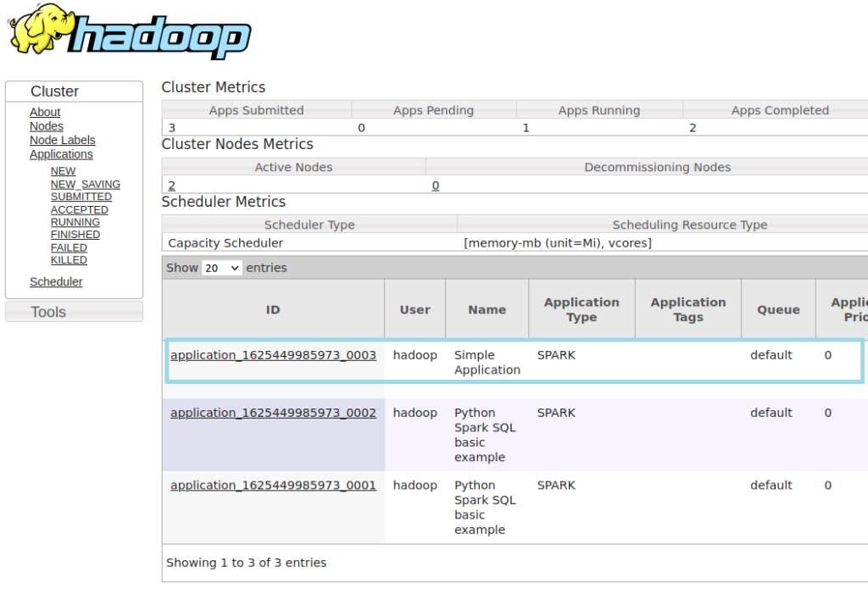Open application_1625449985973_0003 details
Image resolution: width=868 pixels, height=589 pixels.
pos(273,355)
